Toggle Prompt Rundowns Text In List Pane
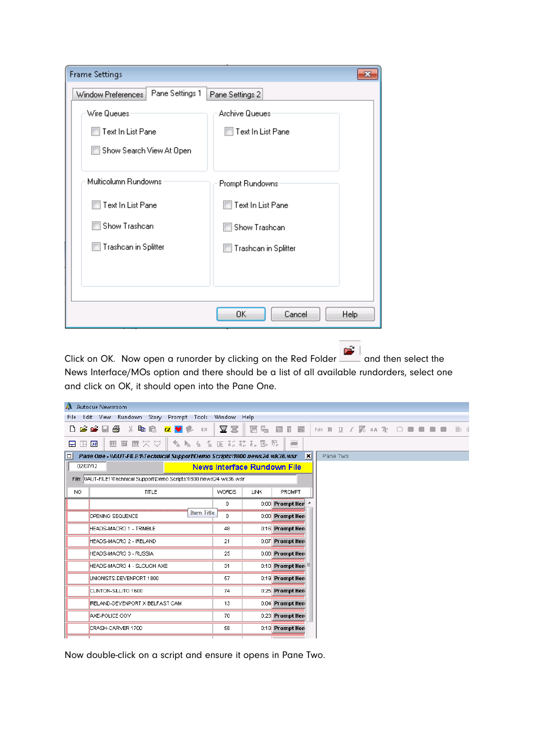534x756 pixels. click(227, 205)
